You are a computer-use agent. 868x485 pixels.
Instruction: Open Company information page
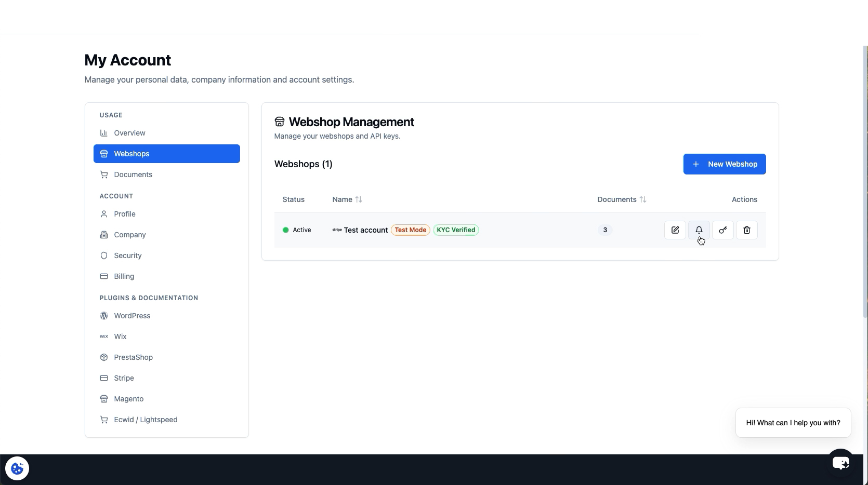pos(167,235)
